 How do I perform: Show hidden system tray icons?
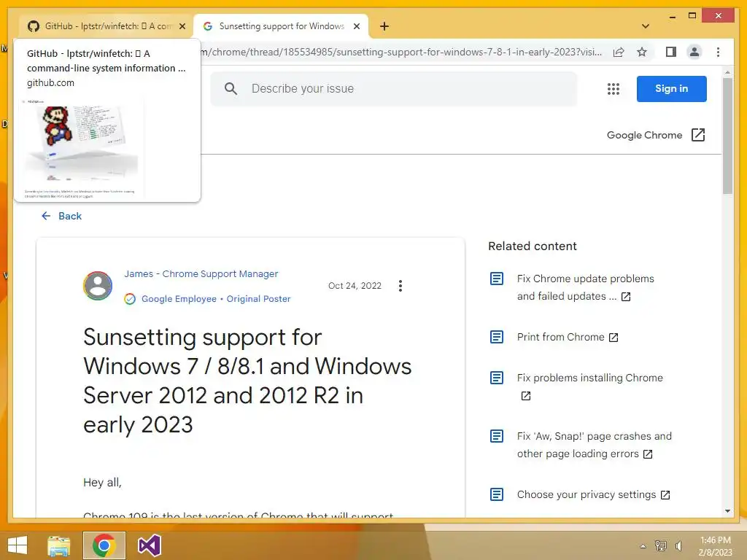[643, 546]
